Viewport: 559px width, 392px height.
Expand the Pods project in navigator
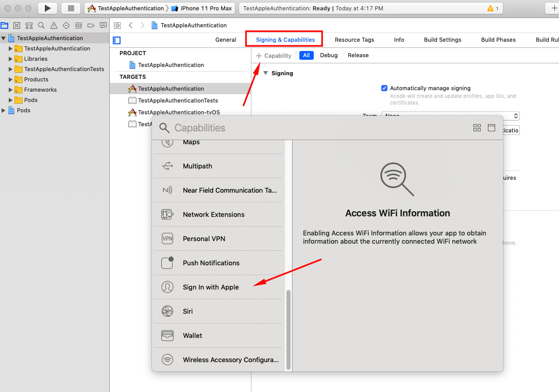[4, 110]
